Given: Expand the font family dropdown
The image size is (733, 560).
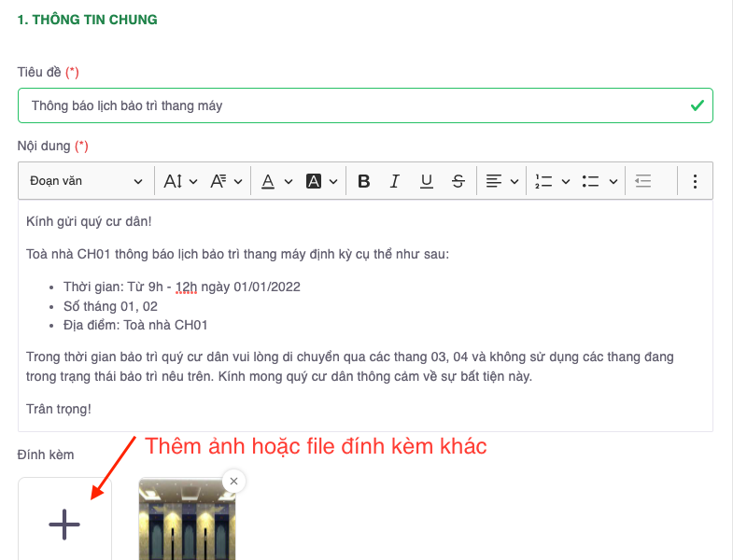Looking at the screenshot, I should pyautogui.click(x=226, y=181).
